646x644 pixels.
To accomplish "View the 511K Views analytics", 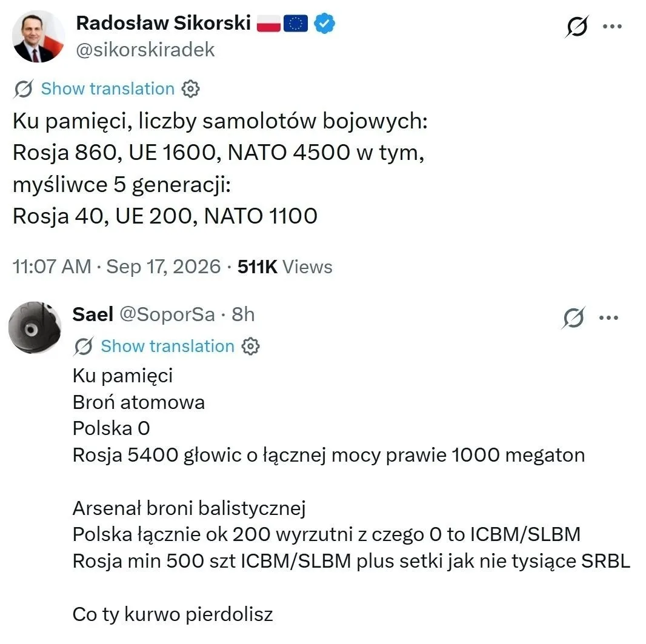I will coord(285,267).
